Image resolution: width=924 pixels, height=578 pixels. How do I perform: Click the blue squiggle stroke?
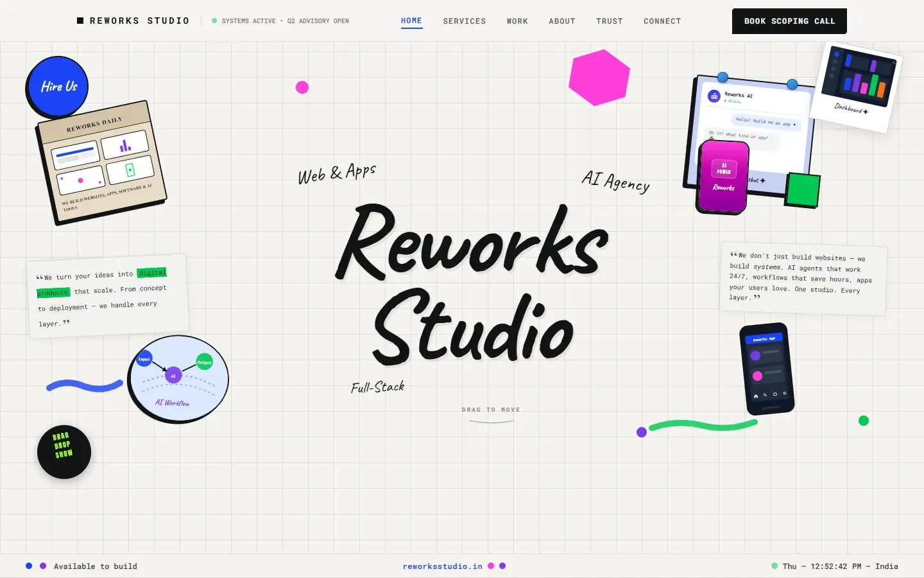[85, 385]
